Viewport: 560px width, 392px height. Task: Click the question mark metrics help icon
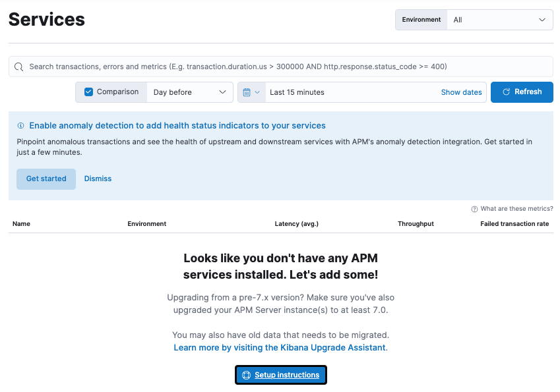click(474, 209)
